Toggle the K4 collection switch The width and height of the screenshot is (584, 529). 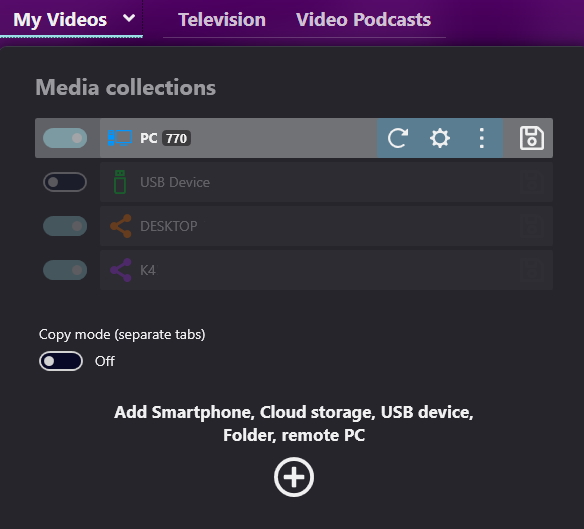coord(65,270)
